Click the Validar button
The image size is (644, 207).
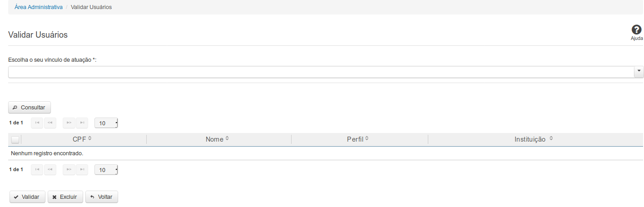click(27, 197)
